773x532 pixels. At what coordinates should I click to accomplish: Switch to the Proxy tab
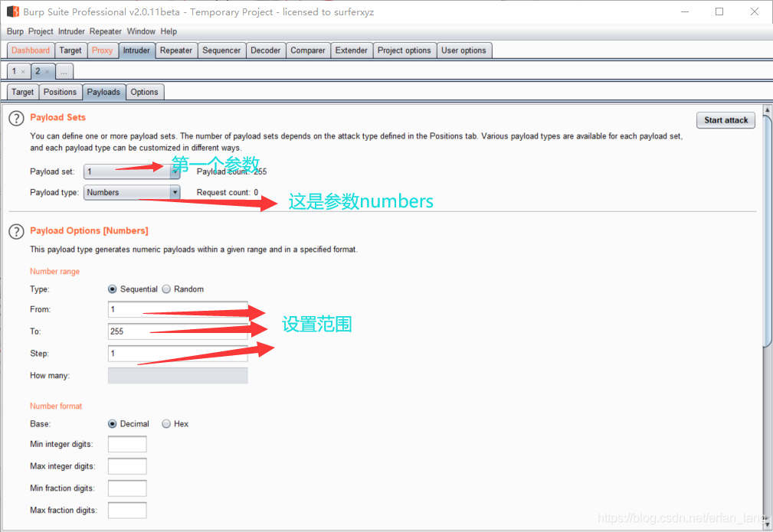pyautogui.click(x=103, y=51)
